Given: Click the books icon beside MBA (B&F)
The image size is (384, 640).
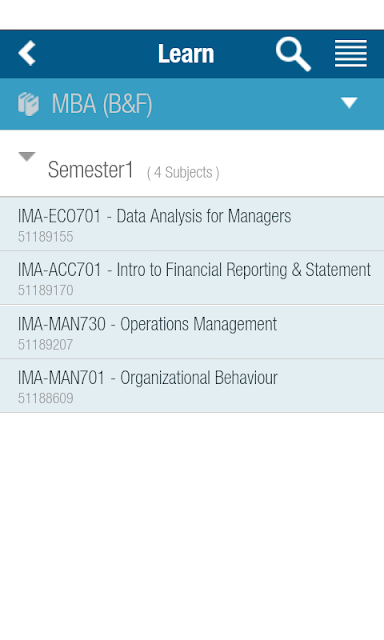Looking at the screenshot, I should pyautogui.click(x=28, y=104).
